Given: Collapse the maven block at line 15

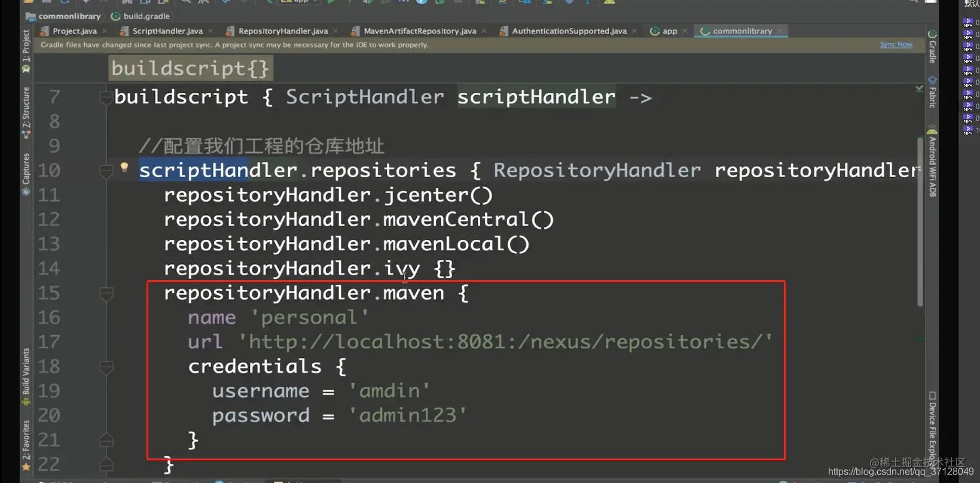Looking at the screenshot, I should [106, 294].
